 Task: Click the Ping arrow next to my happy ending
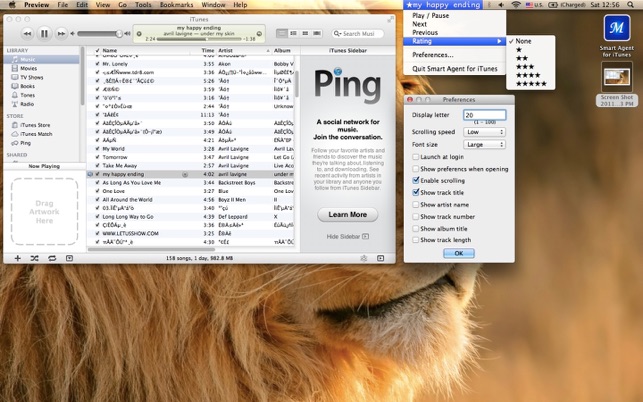185,174
